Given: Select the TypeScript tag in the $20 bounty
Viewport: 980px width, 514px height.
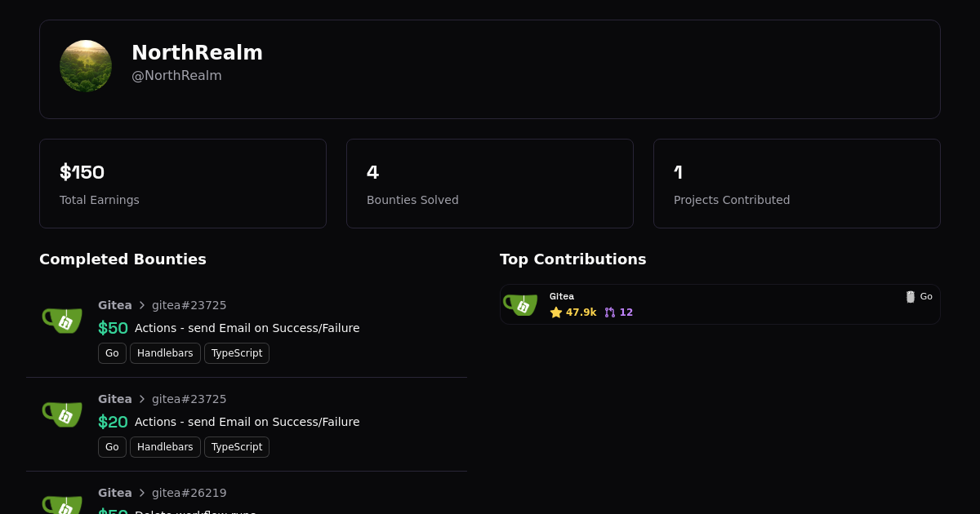Looking at the screenshot, I should (x=237, y=447).
